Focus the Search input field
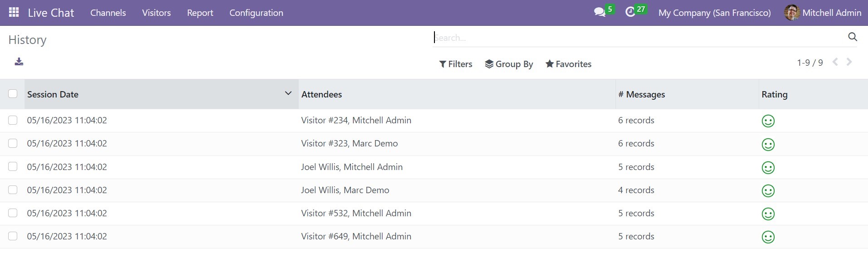The height and width of the screenshot is (253, 868). click(639, 38)
